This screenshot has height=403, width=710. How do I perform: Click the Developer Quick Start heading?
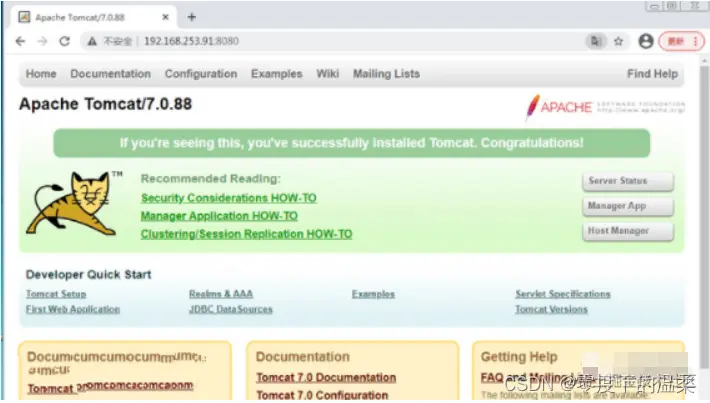(88, 274)
